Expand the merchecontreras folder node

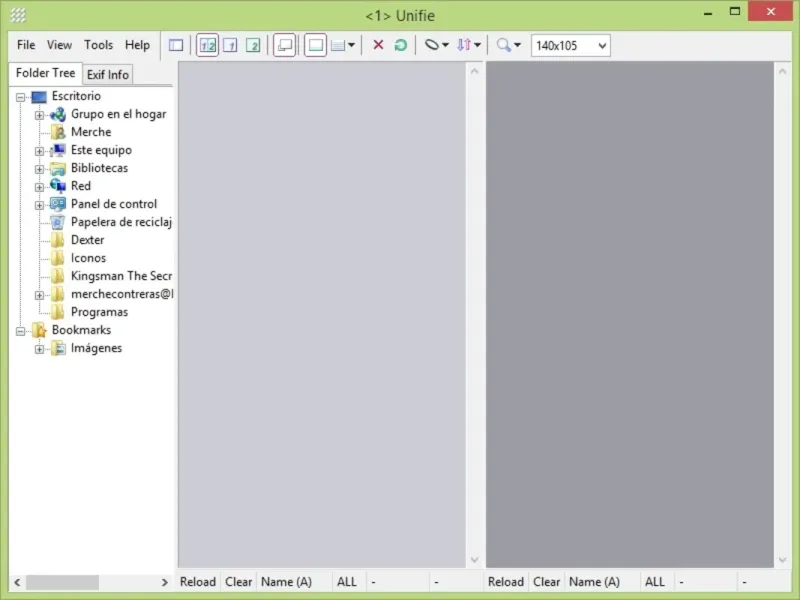pos(39,295)
